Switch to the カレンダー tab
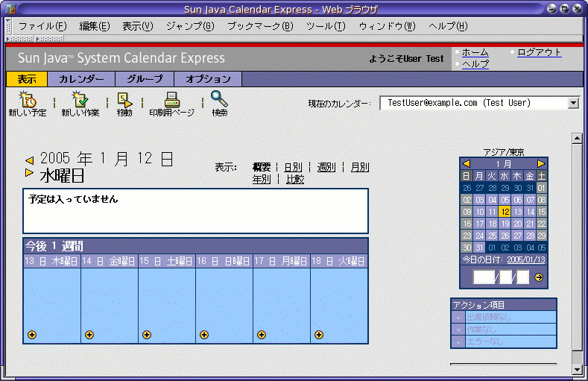Screen dimensions: 588x381 pyautogui.click(x=81, y=79)
